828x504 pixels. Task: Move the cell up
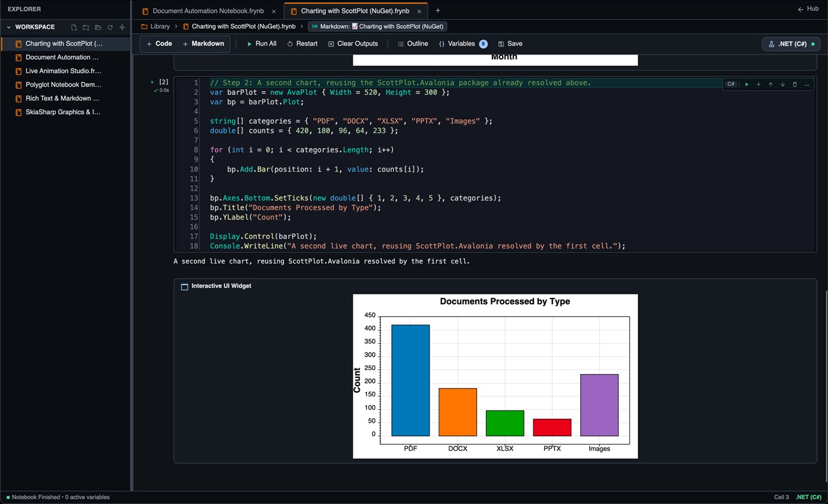point(770,85)
